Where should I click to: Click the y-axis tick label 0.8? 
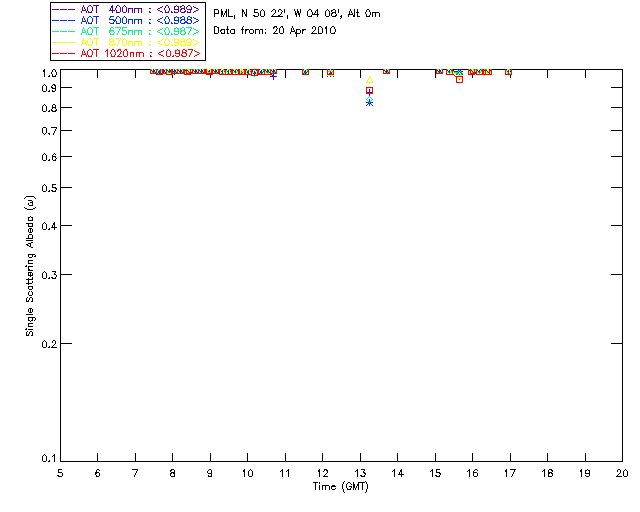coord(49,108)
